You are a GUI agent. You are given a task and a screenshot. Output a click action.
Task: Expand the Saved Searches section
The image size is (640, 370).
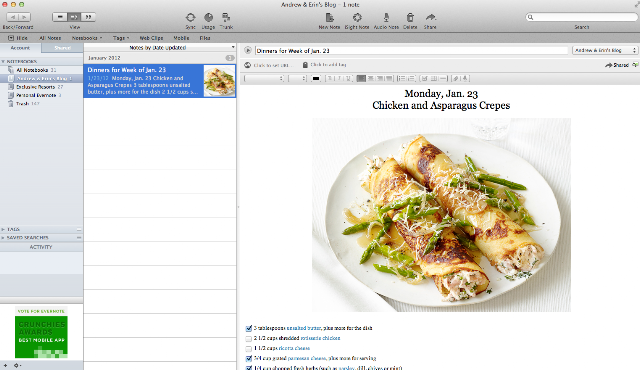[3, 237]
